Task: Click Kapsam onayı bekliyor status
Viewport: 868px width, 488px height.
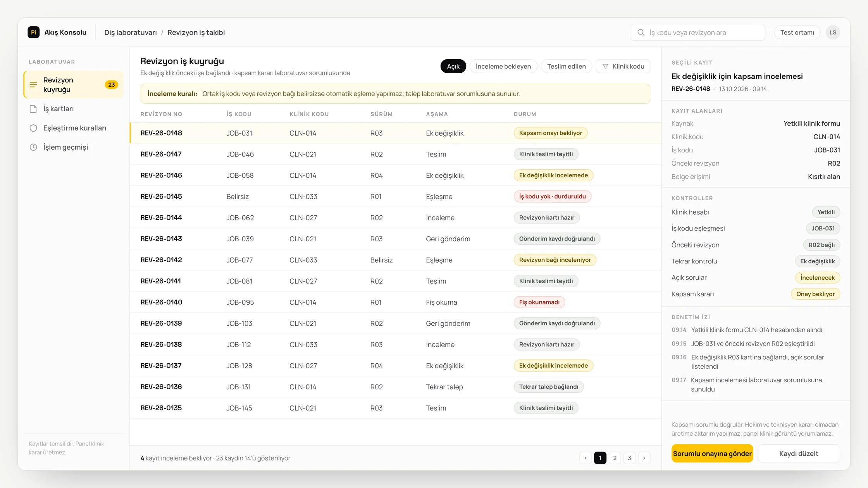Action: [x=551, y=133]
